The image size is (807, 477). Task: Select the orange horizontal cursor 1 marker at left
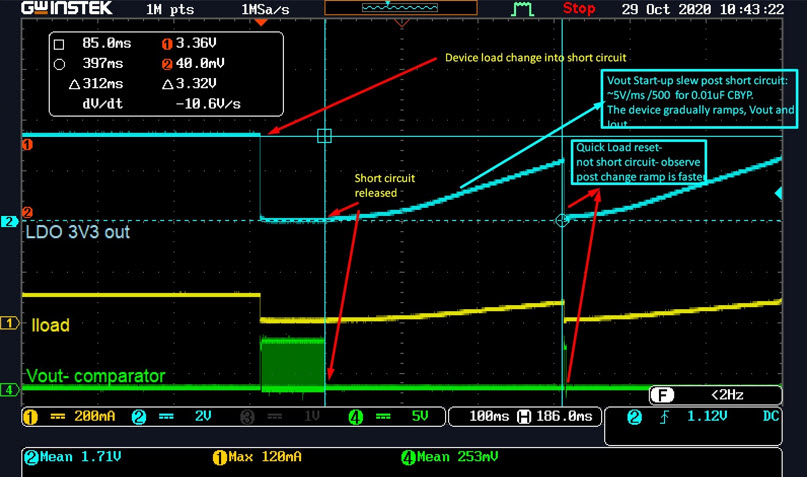pos(28,145)
